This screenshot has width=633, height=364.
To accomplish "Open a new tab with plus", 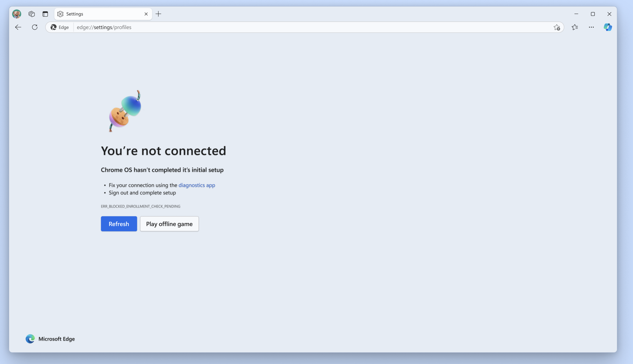I will (x=159, y=14).
